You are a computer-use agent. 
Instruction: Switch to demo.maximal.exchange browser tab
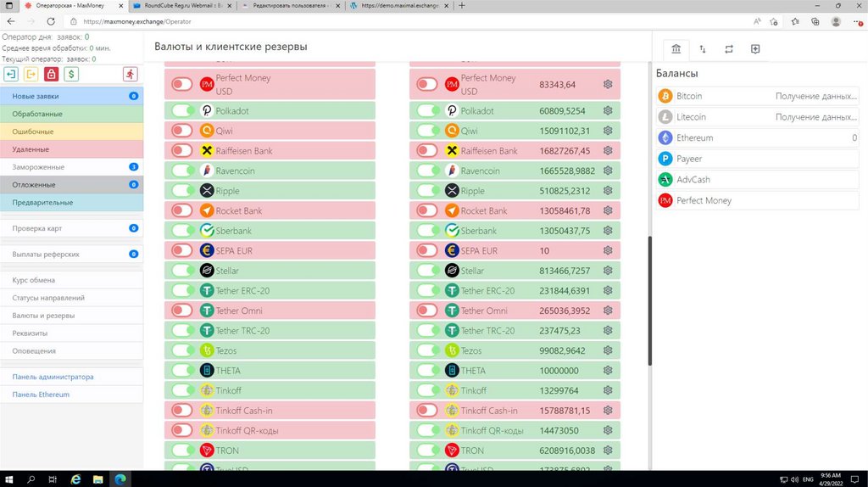coord(401,6)
